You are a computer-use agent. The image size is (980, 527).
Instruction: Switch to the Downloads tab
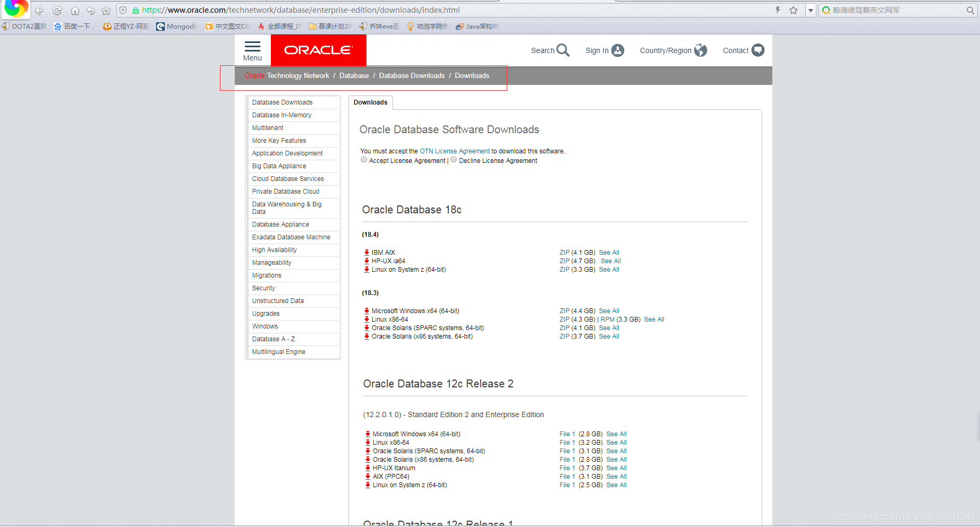pos(371,102)
